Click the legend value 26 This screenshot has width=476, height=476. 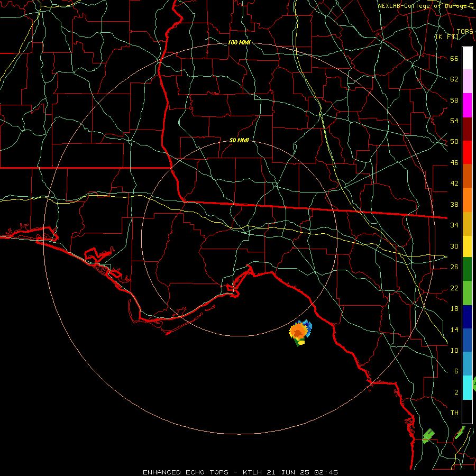pos(454,267)
